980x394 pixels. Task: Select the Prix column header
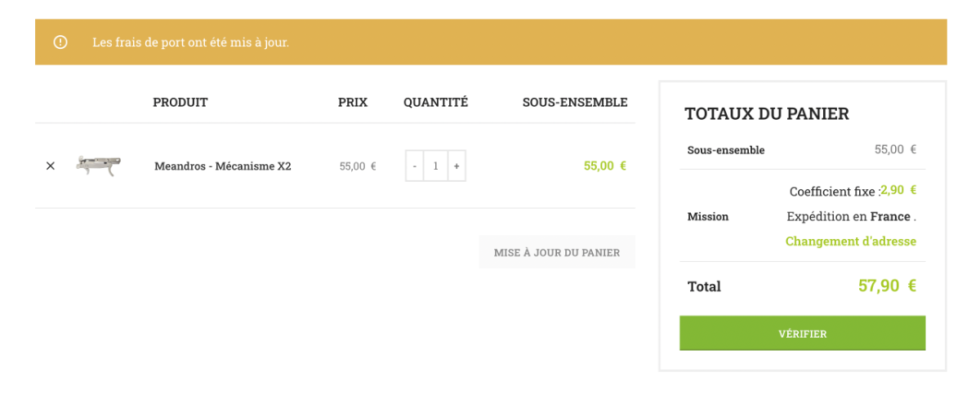[353, 102]
